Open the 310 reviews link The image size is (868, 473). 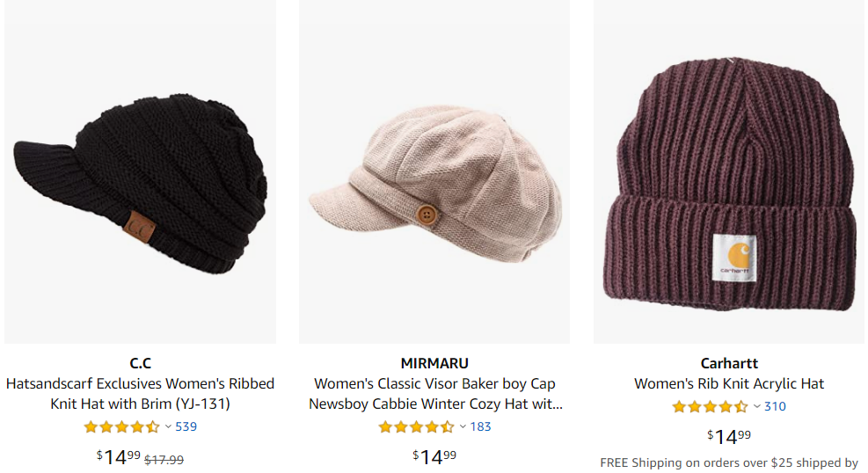pyautogui.click(x=775, y=407)
